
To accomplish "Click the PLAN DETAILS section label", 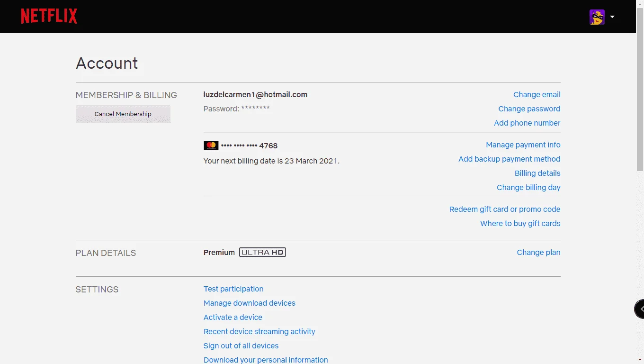I will coord(106,253).
